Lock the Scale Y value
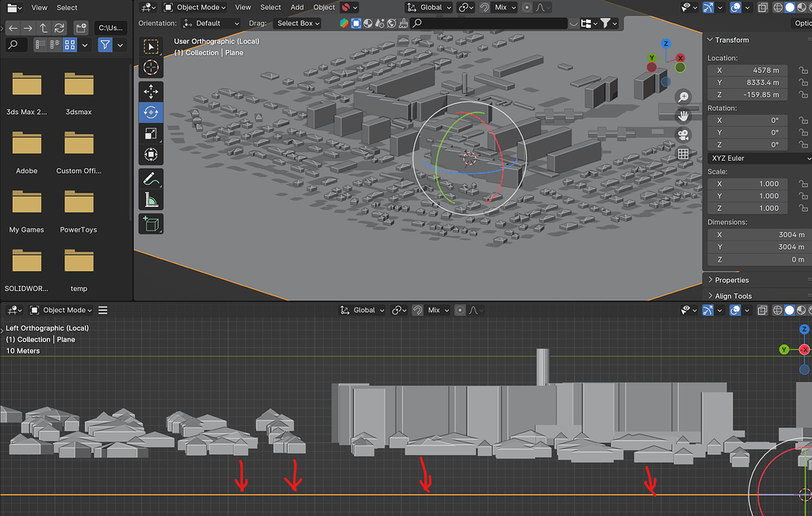The height and width of the screenshot is (516, 812). coord(802,196)
